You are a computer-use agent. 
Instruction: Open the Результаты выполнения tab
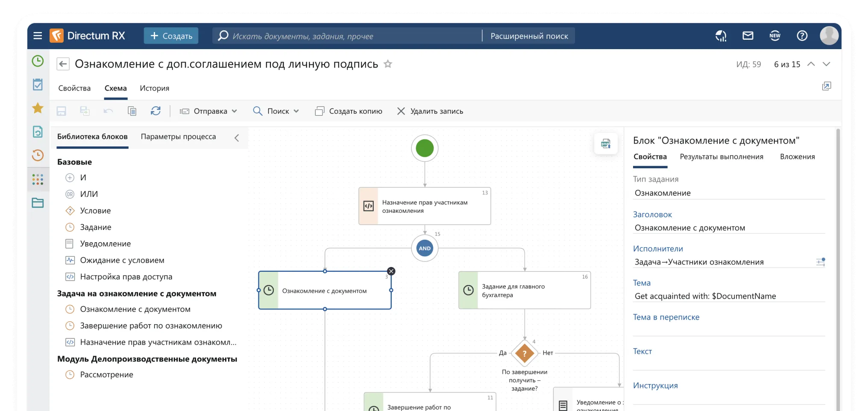click(721, 157)
